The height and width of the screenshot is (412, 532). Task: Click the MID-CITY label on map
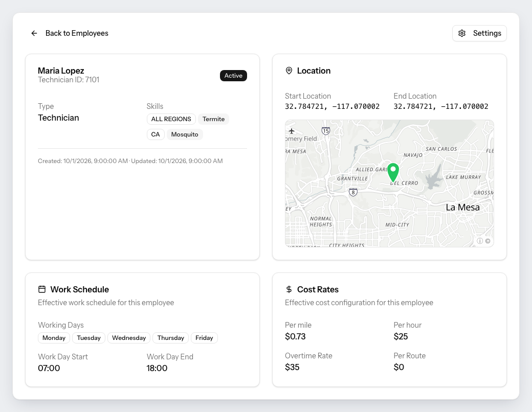point(397,224)
